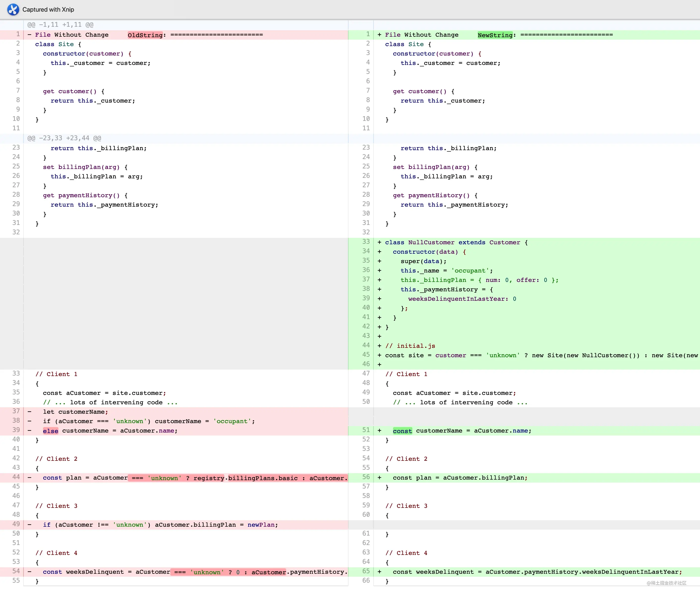Click the '// initial.js' comment on added line

410,346
